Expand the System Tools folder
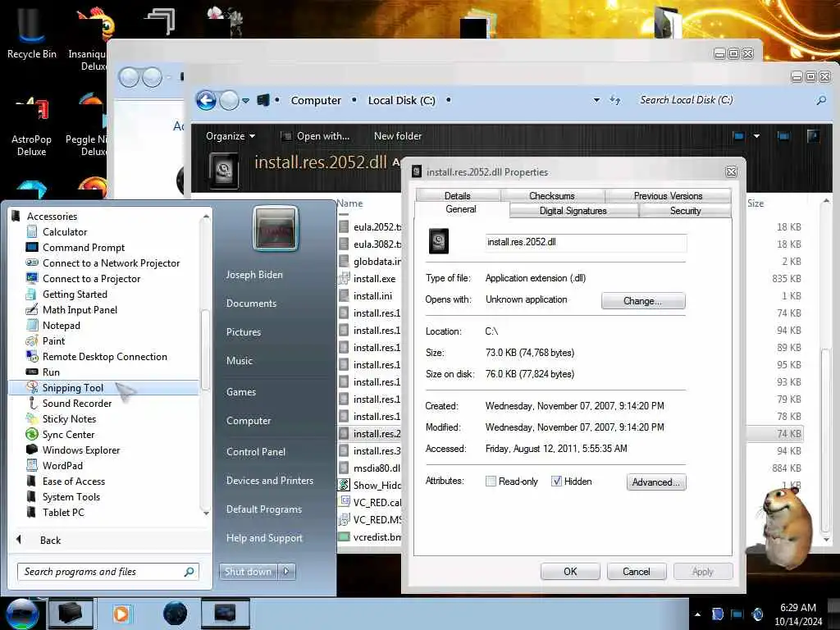 (71, 496)
